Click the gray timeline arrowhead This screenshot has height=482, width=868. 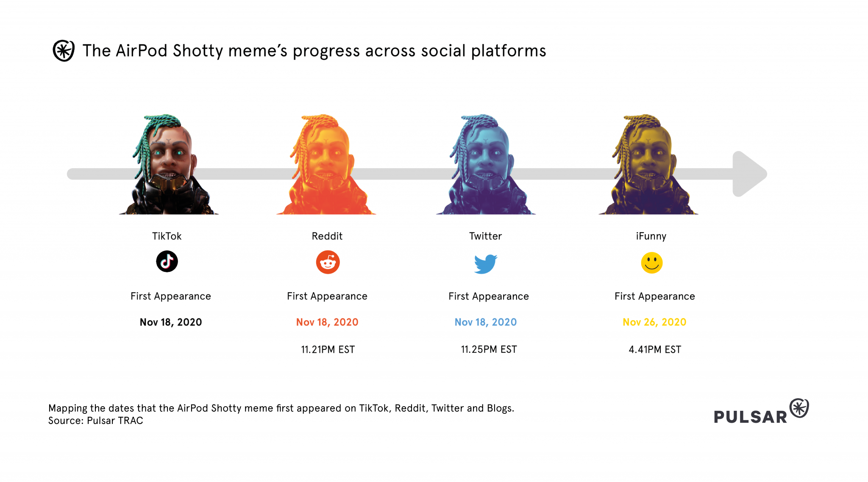(x=748, y=174)
